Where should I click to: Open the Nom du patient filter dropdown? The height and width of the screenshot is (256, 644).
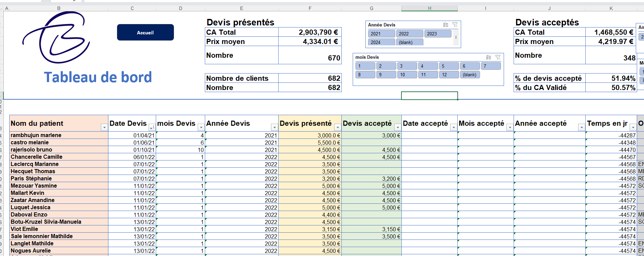pyautogui.click(x=104, y=127)
